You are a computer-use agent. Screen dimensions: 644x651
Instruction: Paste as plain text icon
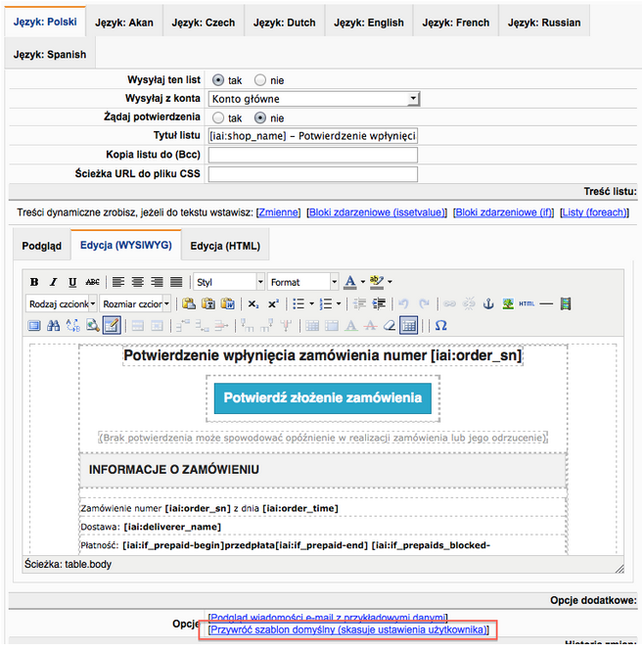[x=208, y=303]
